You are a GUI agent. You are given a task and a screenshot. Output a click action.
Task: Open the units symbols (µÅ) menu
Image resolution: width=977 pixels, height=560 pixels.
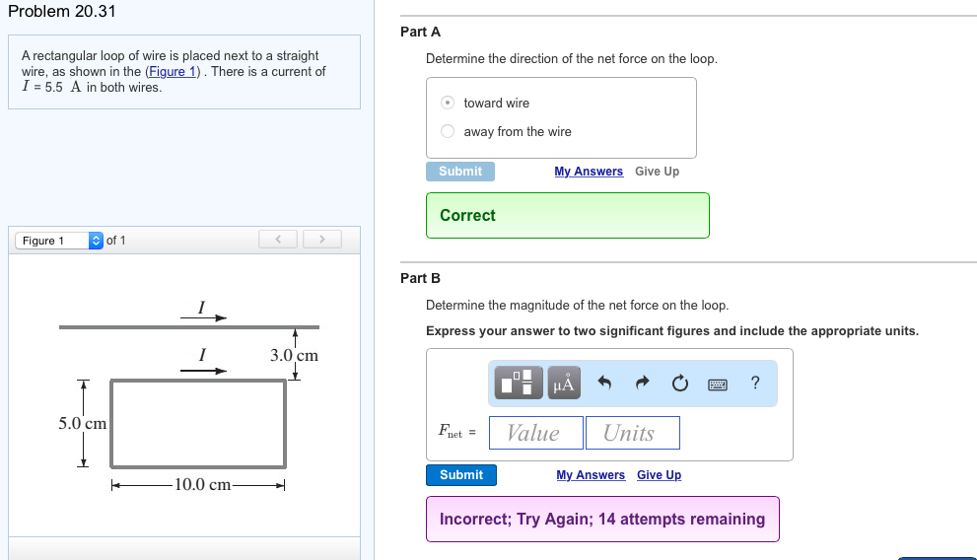click(x=563, y=383)
